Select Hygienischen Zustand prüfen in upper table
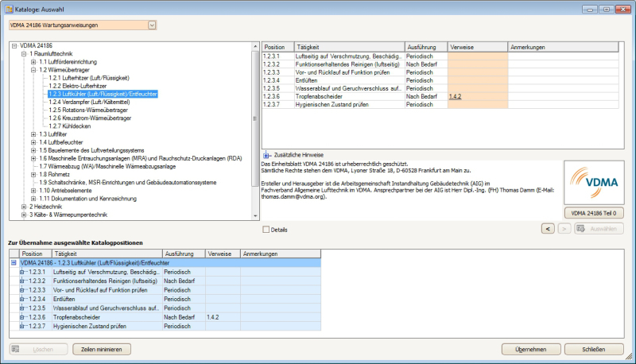This screenshot has width=636, height=364. point(440,105)
